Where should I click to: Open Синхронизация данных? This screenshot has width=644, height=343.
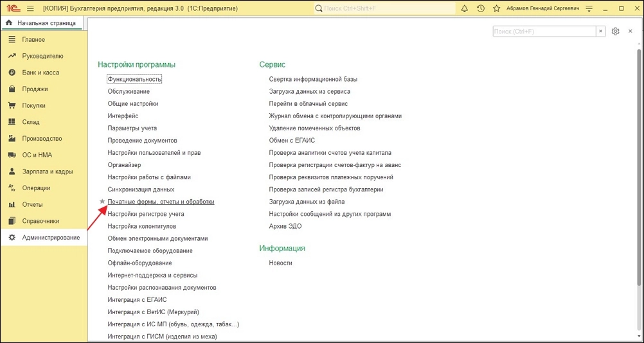click(141, 189)
